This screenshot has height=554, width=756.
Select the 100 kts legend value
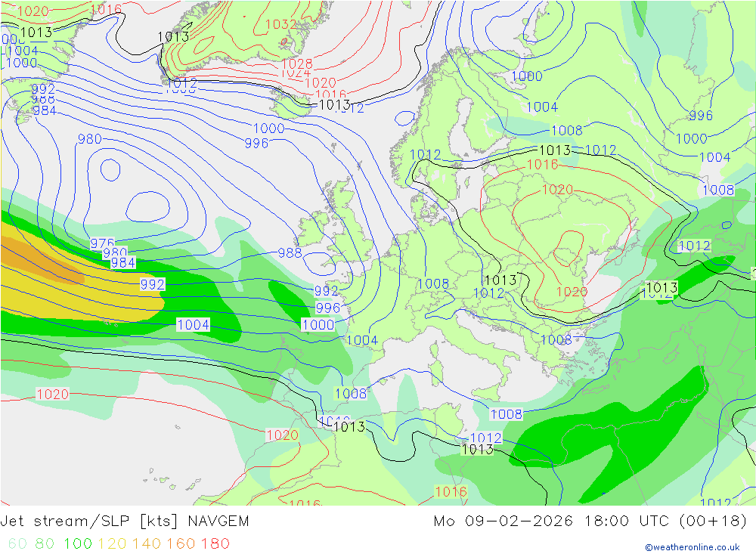coord(78,543)
